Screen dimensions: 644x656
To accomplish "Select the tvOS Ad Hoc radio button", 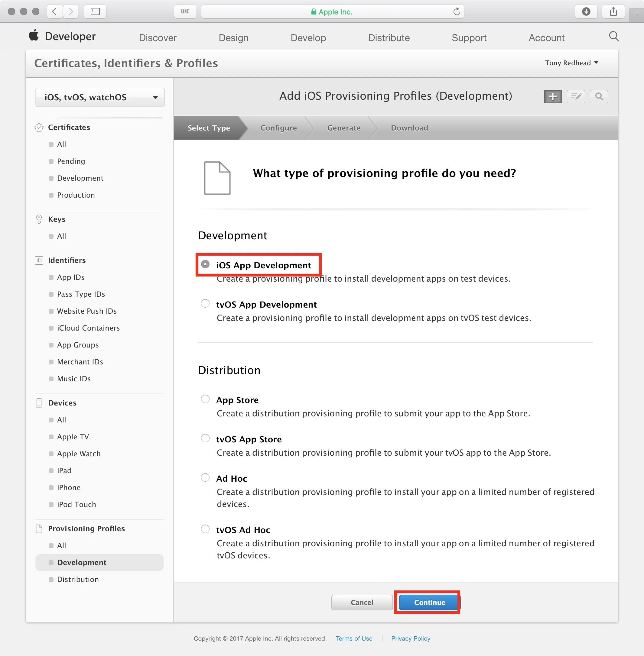I will (205, 528).
